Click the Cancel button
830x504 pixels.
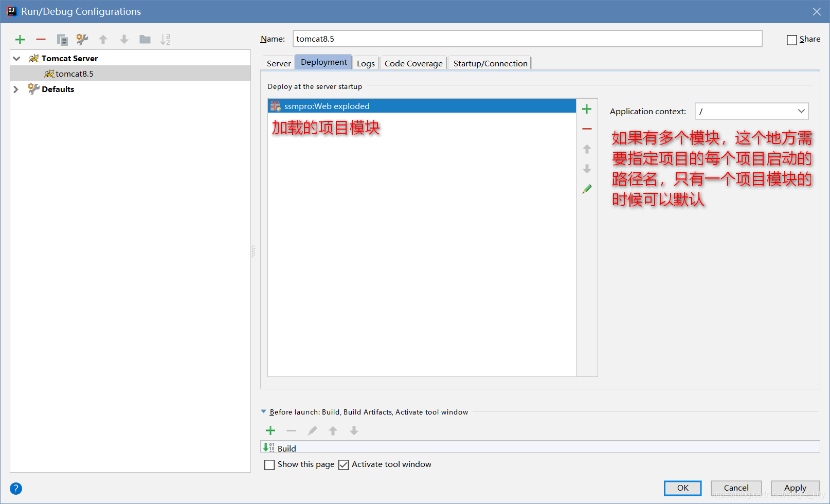pyautogui.click(x=736, y=488)
